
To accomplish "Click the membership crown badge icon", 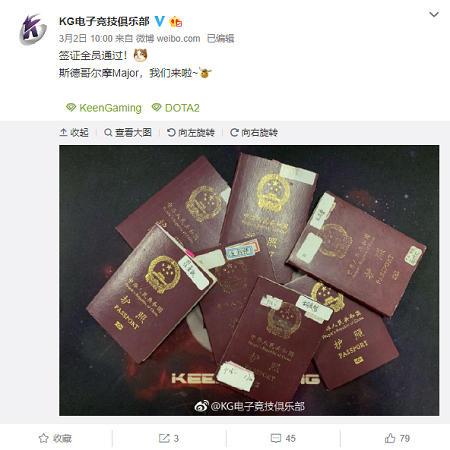I will click(x=176, y=22).
